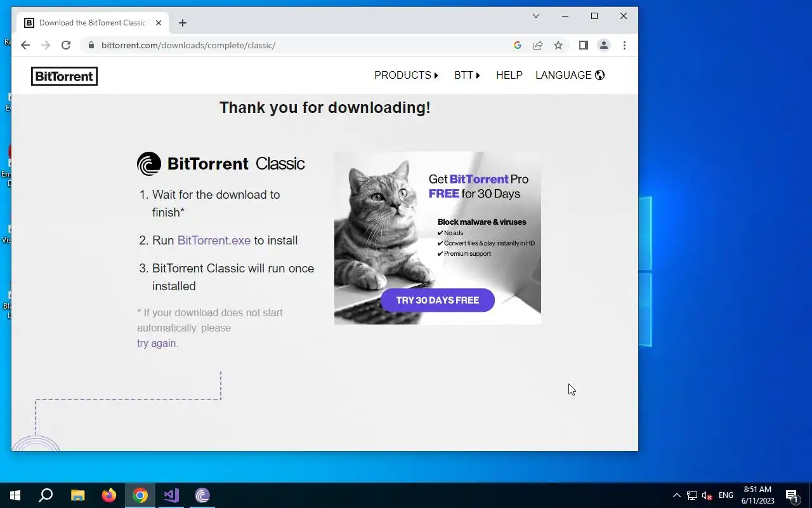This screenshot has height=508, width=812.
Task: Click the ENG language indicator
Action: [726, 495]
